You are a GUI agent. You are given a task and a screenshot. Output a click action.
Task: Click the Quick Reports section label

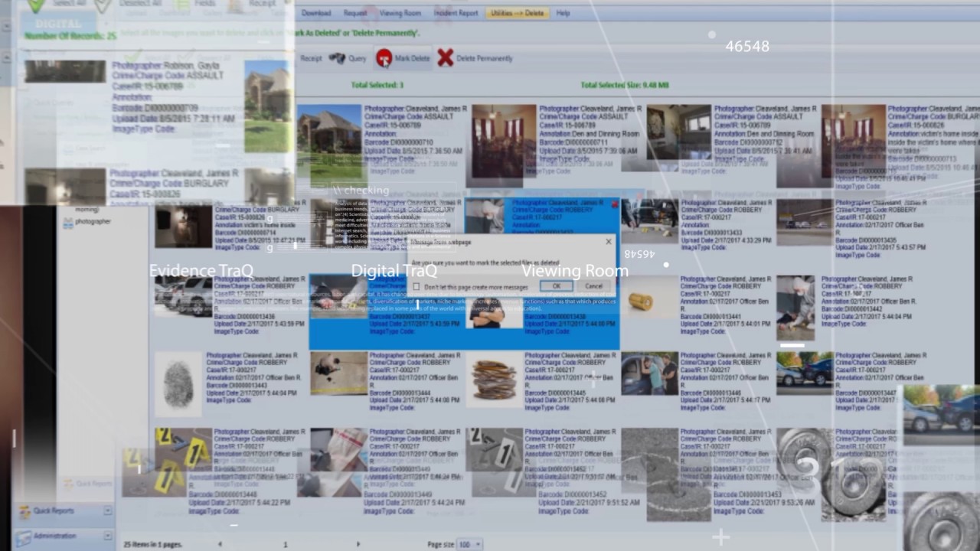pyautogui.click(x=54, y=511)
